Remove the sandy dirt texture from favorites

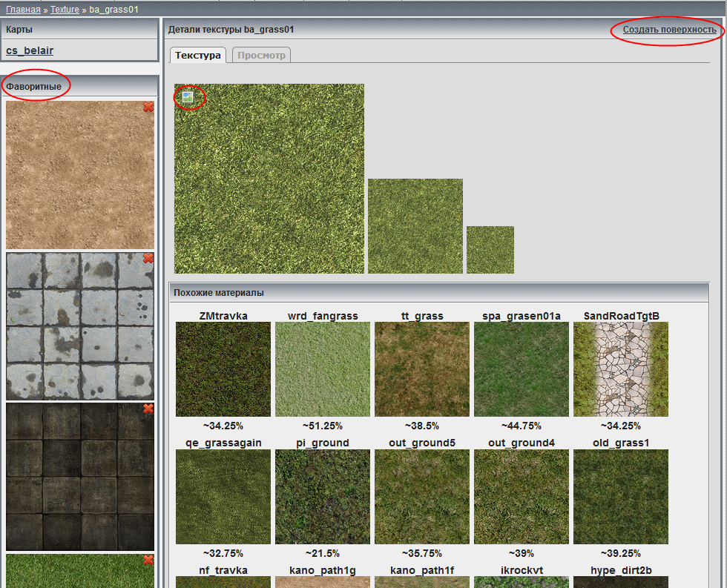point(148,107)
